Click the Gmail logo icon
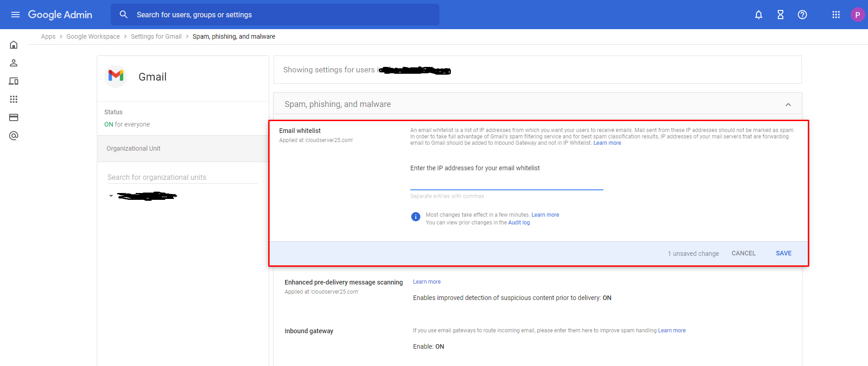The height and width of the screenshot is (366, 868). [x=116, y=76]
